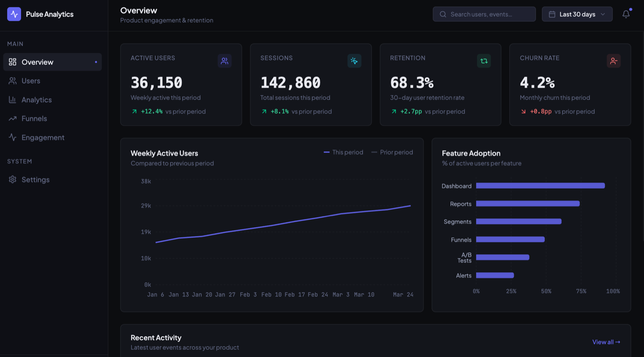Click the 19k y-axis label
The height and width of the screenshot is (357, 644).
tap(146, 232)
